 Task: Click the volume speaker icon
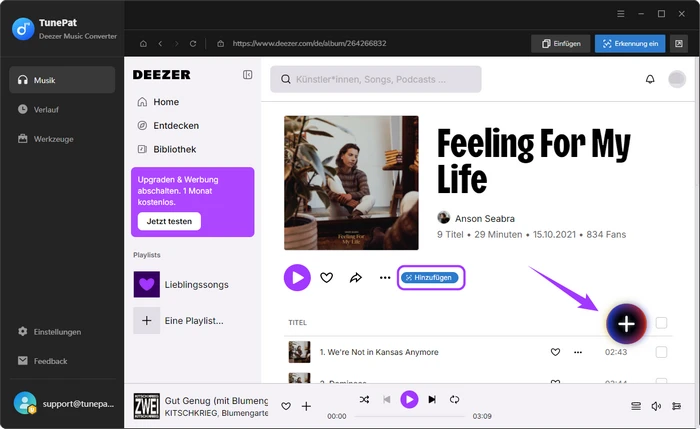(656, 406)
